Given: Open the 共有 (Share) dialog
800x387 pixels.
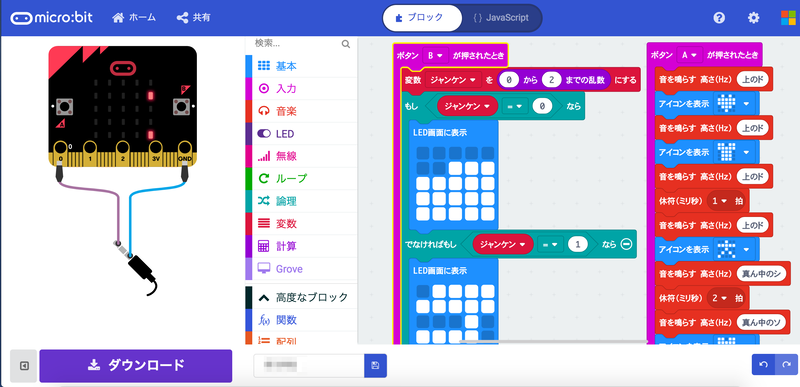Looking at the screenshot, I should coord(193,18).
